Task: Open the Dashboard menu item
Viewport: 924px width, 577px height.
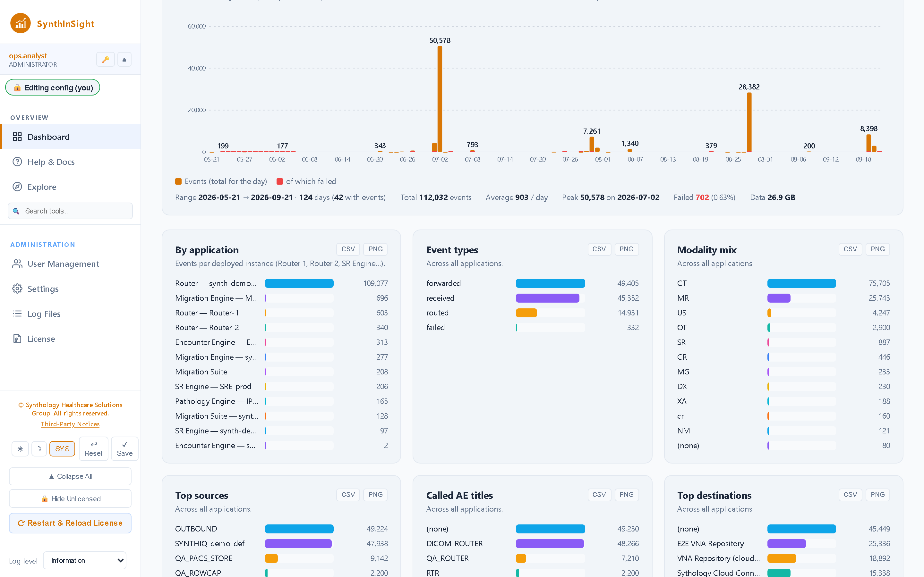Action: 70,137
